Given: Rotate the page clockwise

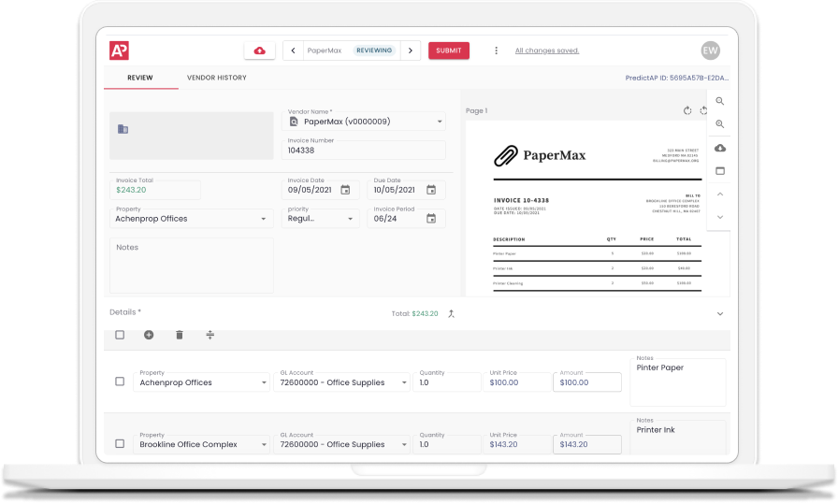Looking at the screenshot, I should (x=687, y=110).
